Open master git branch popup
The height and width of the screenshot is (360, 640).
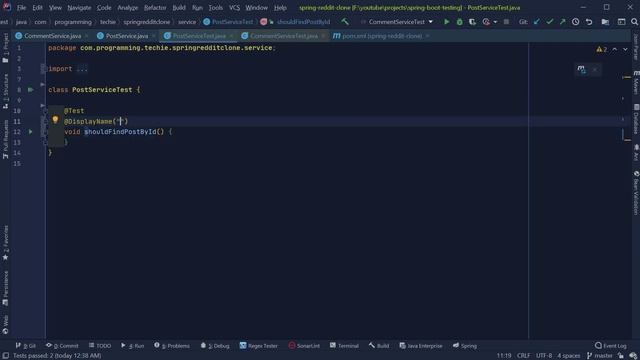click(600, 356)
